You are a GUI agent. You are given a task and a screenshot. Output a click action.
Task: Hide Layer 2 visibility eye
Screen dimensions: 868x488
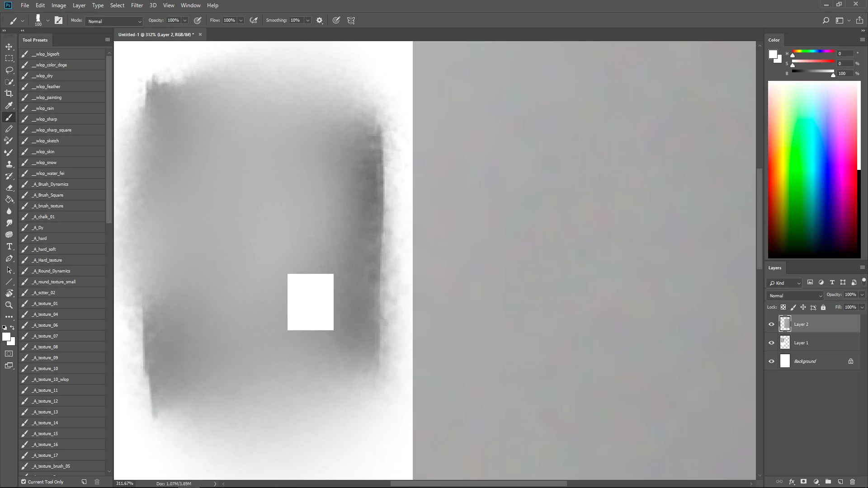772,324
